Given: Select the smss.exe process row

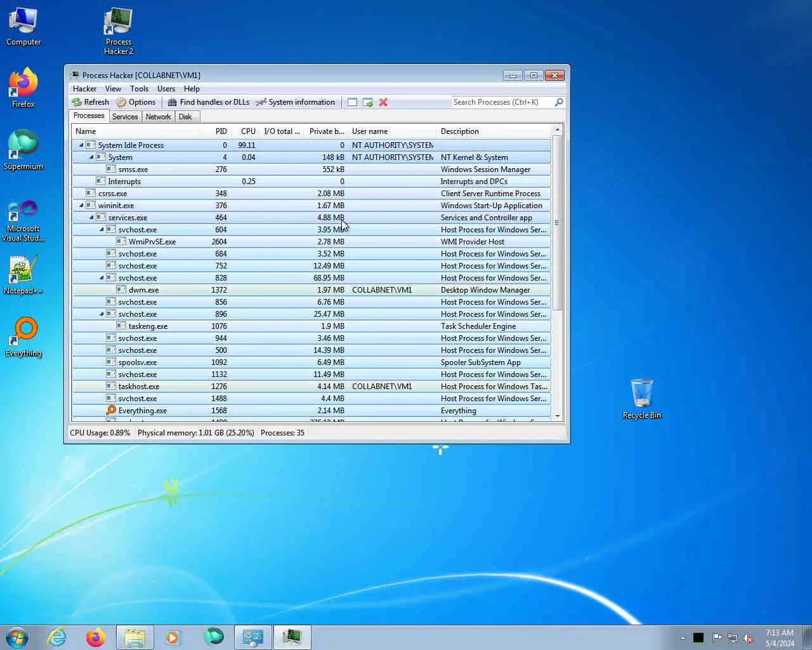Looking at the screenshot, I should pyautogui.click(x=311, y=169).
